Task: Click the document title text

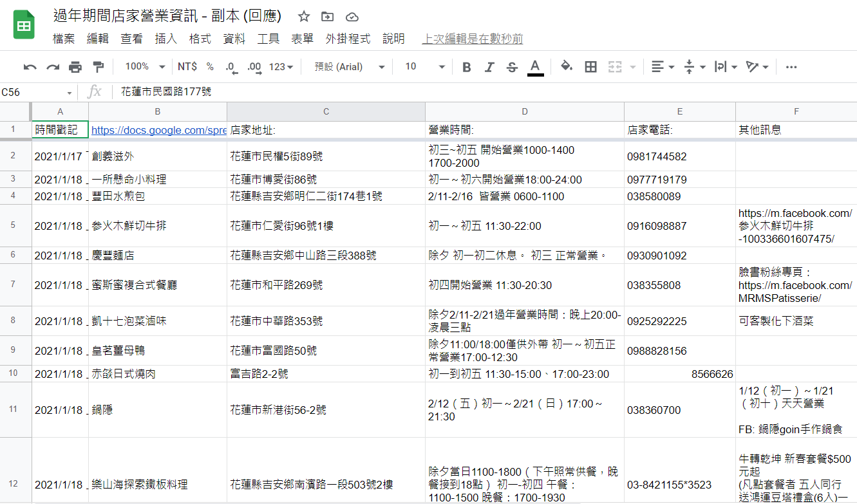Action: (167, 17)
